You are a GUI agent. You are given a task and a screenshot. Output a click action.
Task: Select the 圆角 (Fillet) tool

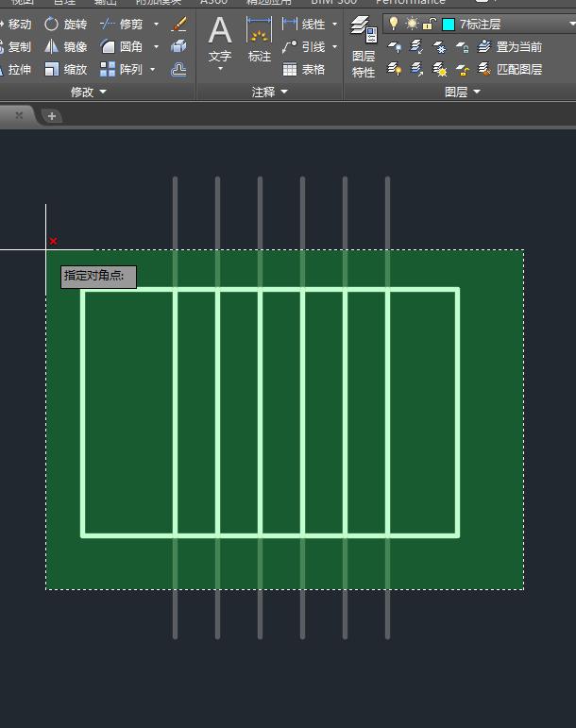tap(122, 47)
